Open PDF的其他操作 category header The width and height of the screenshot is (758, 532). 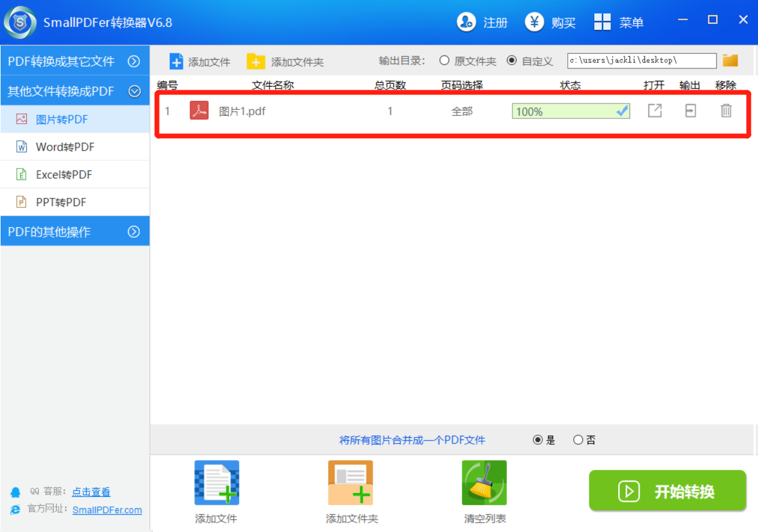point(75,231)
